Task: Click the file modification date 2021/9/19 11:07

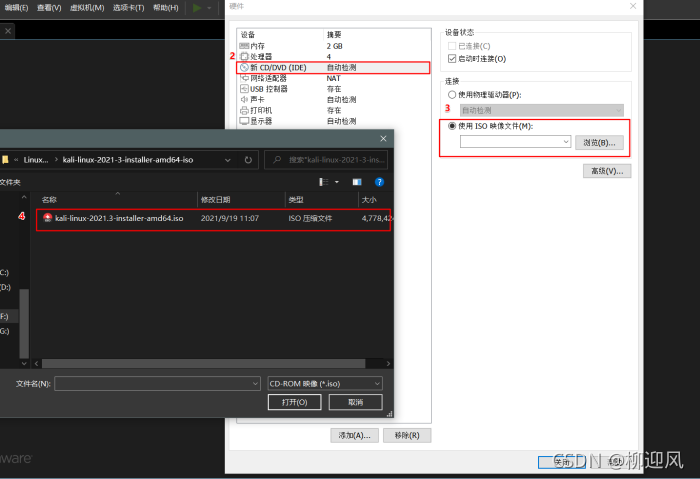Action: coord(229,218)
